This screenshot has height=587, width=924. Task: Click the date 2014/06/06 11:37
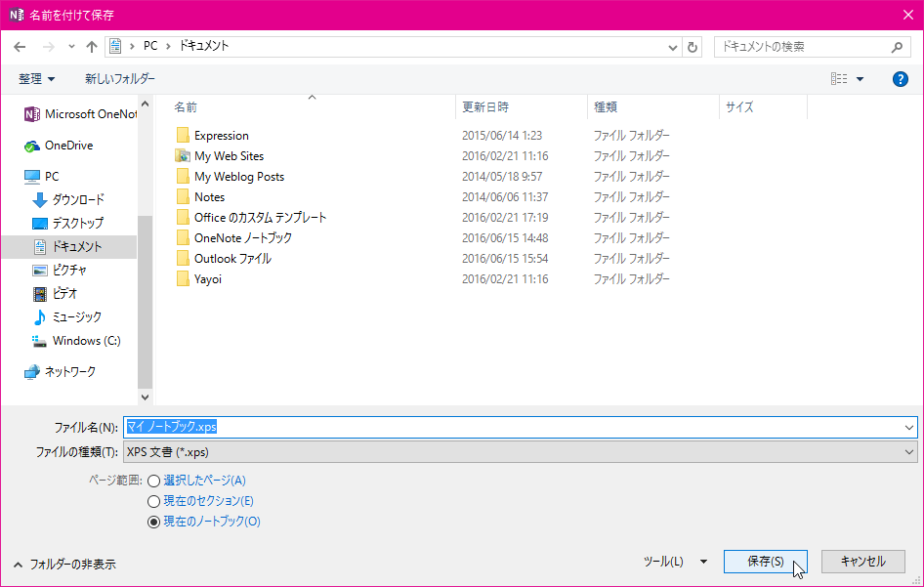(x=505, y=197)
